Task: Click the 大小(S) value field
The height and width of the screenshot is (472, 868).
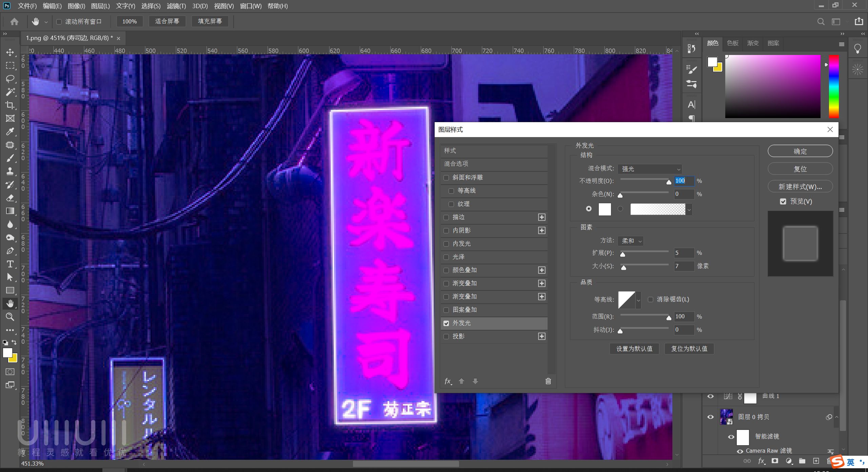Action: point(684,266)
